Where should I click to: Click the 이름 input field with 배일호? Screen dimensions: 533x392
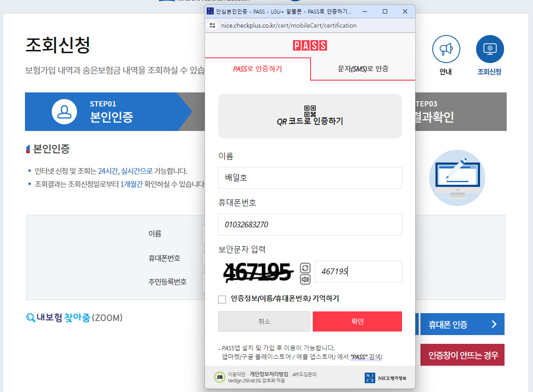310,178
